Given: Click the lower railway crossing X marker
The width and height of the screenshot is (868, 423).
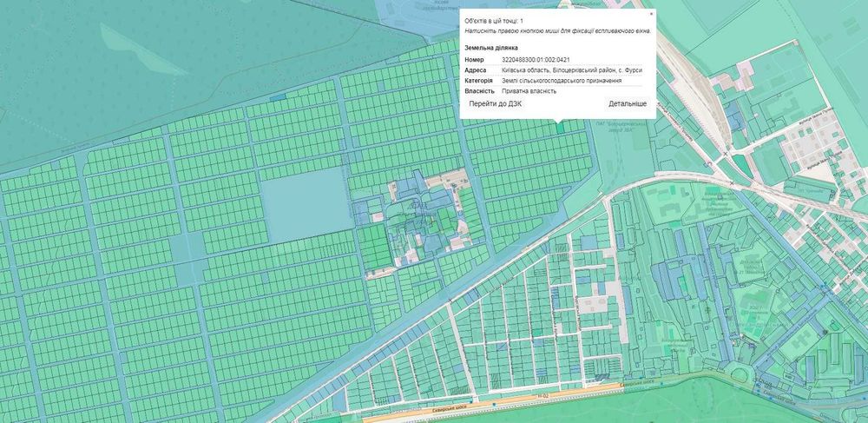Looking at the screenshot, I should (x=732, y=182).
